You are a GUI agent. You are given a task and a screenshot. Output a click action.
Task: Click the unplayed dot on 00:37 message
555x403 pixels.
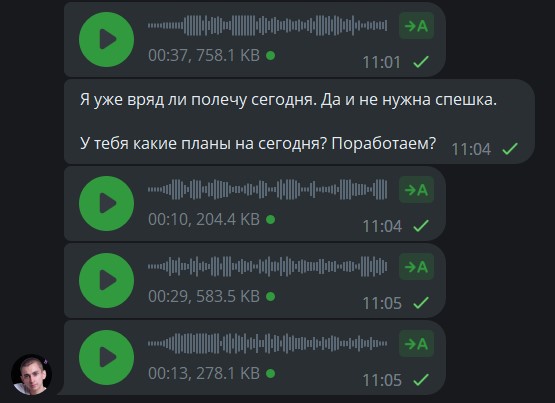point(270,56)
